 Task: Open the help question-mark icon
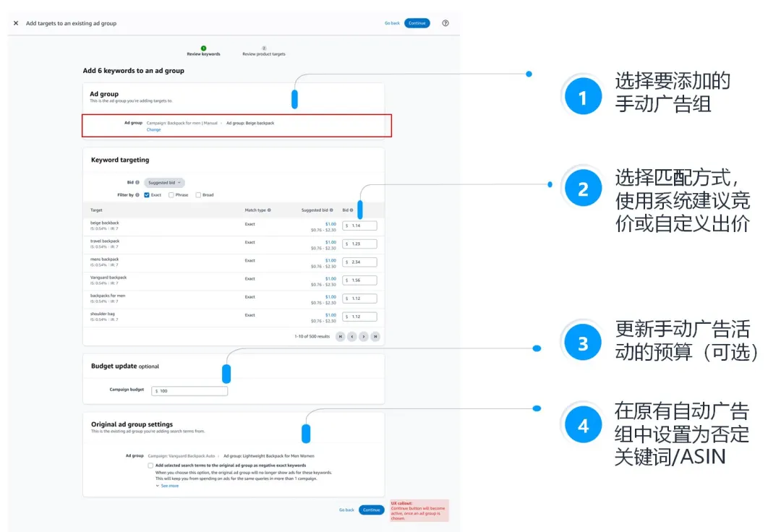[445, 23]
